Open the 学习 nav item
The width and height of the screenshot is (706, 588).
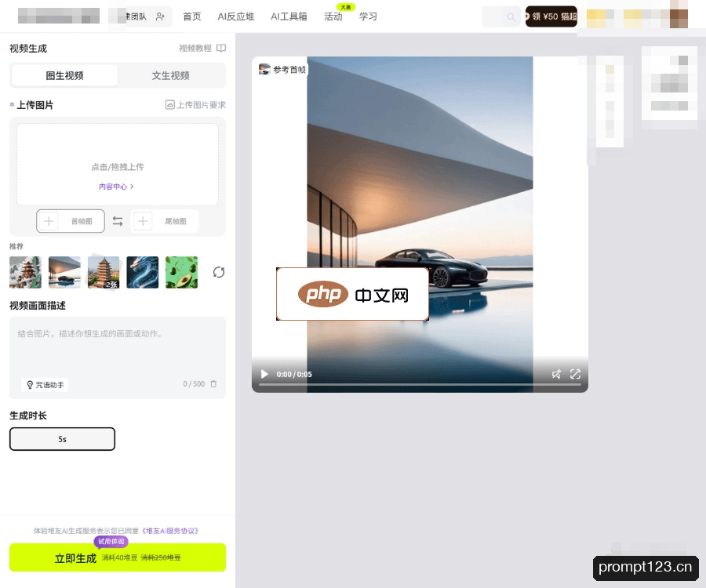(x=368, y=16)
